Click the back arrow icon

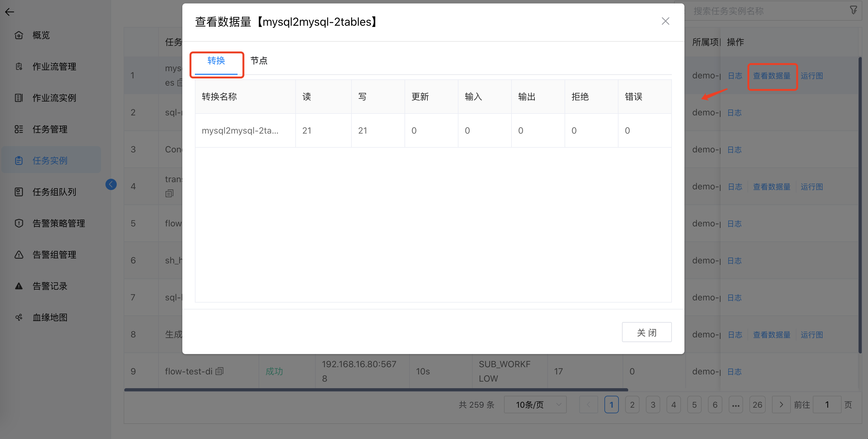9,12
